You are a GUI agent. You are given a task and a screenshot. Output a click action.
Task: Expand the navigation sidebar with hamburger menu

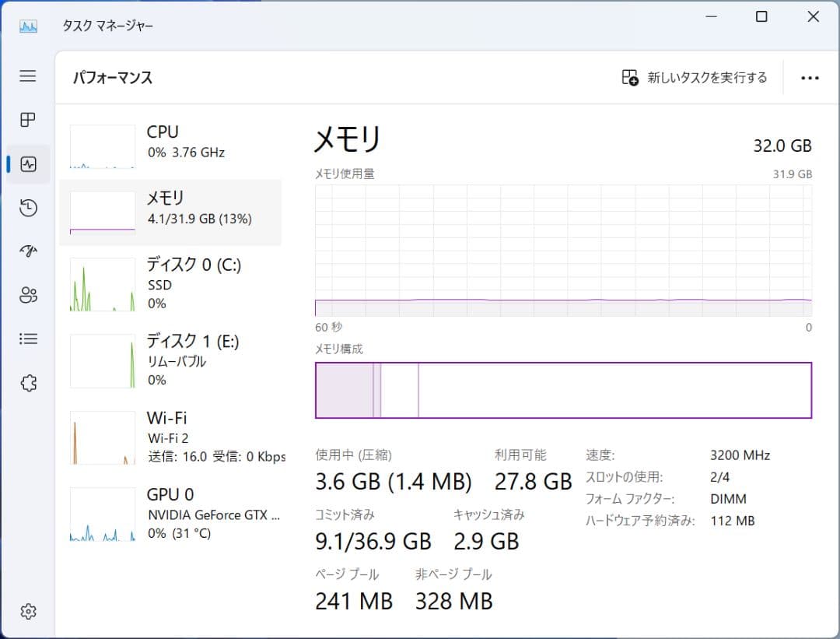click(x=27, y=76)
